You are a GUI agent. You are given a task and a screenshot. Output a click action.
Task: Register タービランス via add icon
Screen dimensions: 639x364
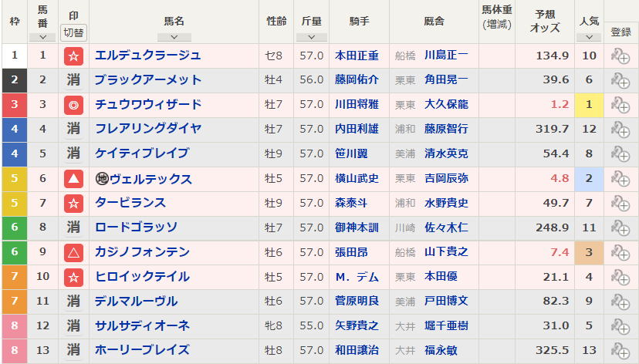coord(620,203)
